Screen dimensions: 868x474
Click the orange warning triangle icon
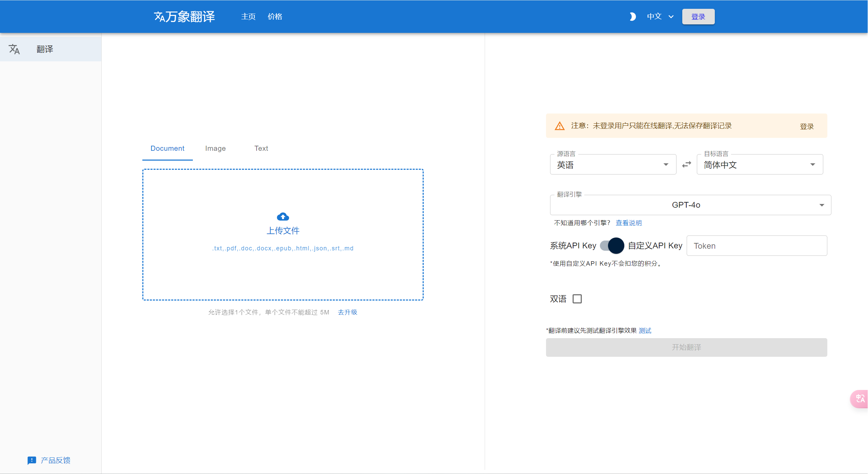560,126
